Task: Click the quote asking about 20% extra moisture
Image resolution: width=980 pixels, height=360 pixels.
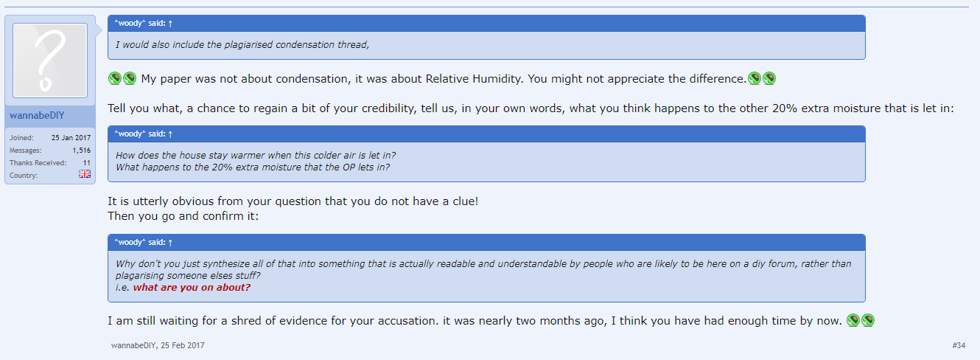Action: [253, 167]
